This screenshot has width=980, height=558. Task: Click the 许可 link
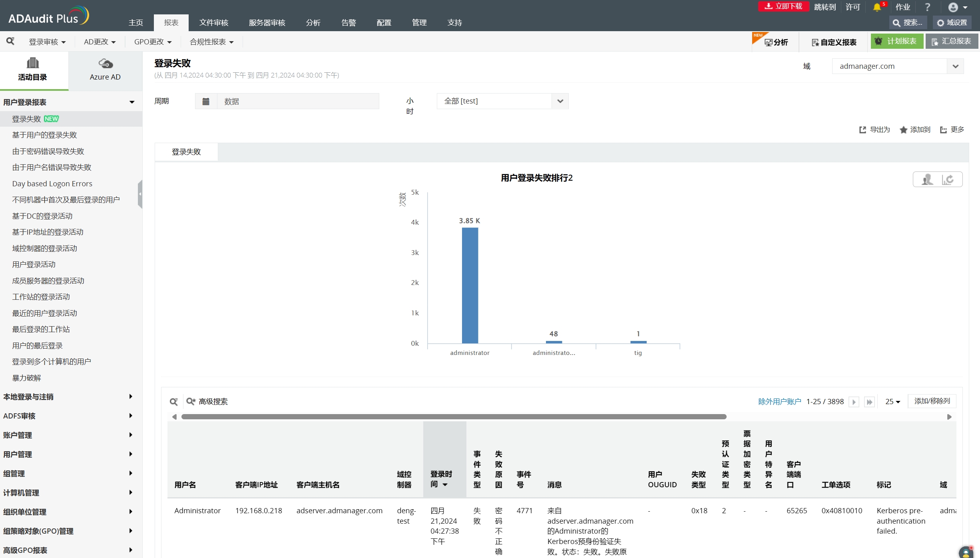tap(853, 7)
